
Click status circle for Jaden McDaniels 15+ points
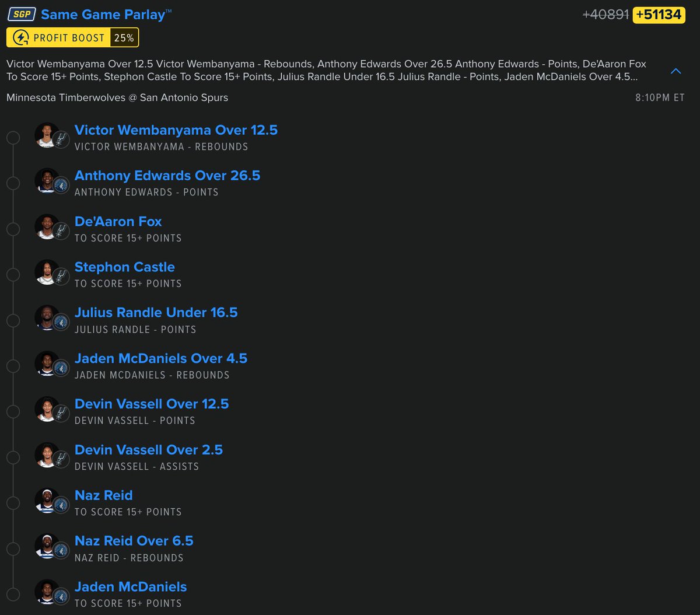pos(13,595)
